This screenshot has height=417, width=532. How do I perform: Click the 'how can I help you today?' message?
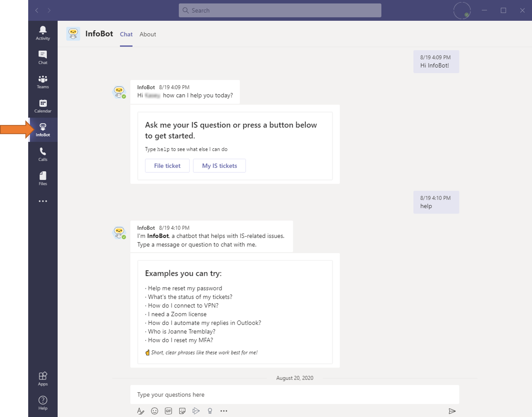[x=185, y=92]
